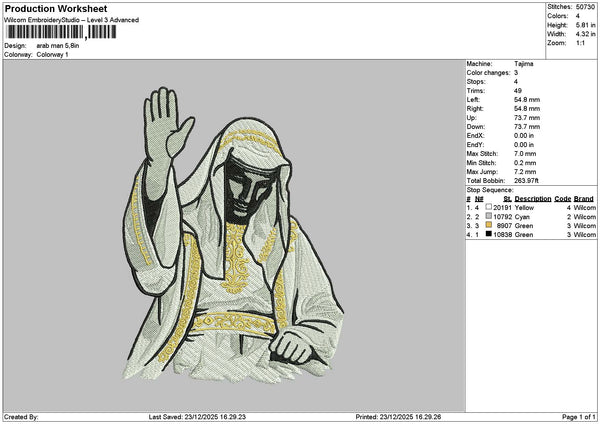Click the 'Colorway 1' value
Screen dimensions: 600x424
[52, 55]
